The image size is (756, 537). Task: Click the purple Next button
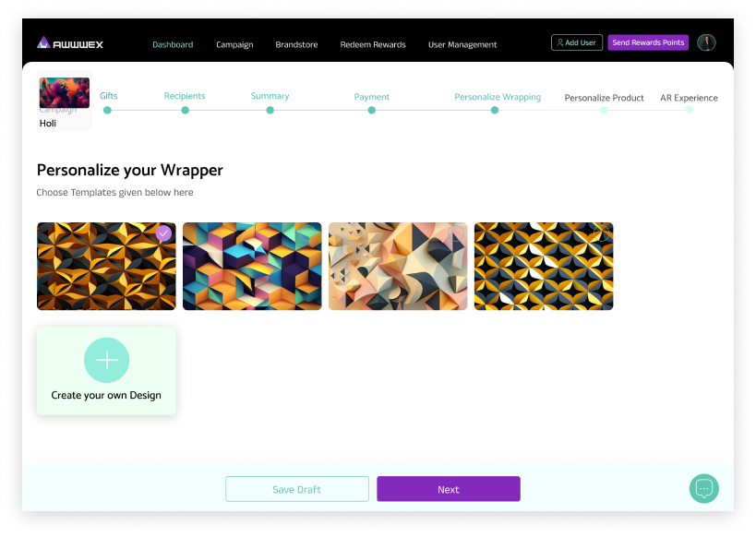point(449,489)
